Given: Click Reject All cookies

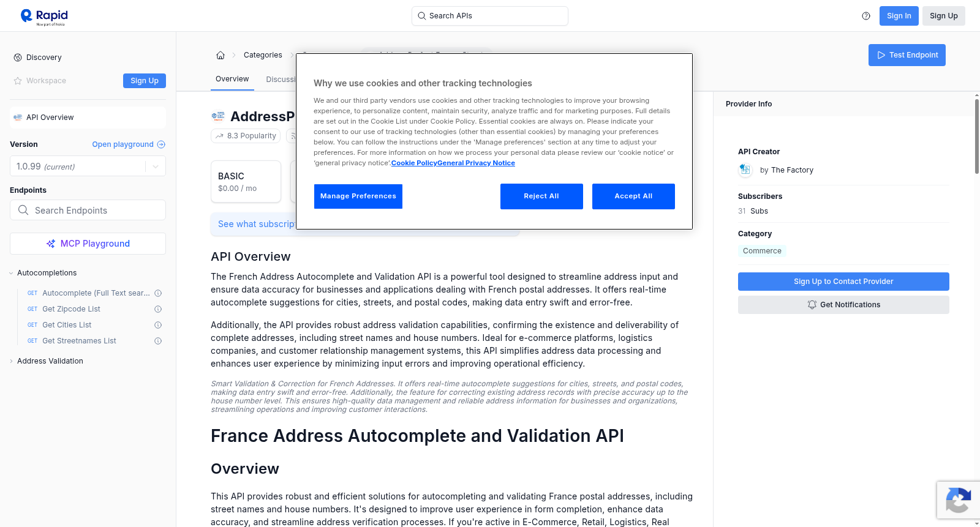Looking at the screenshot, I should coord(541,196).
